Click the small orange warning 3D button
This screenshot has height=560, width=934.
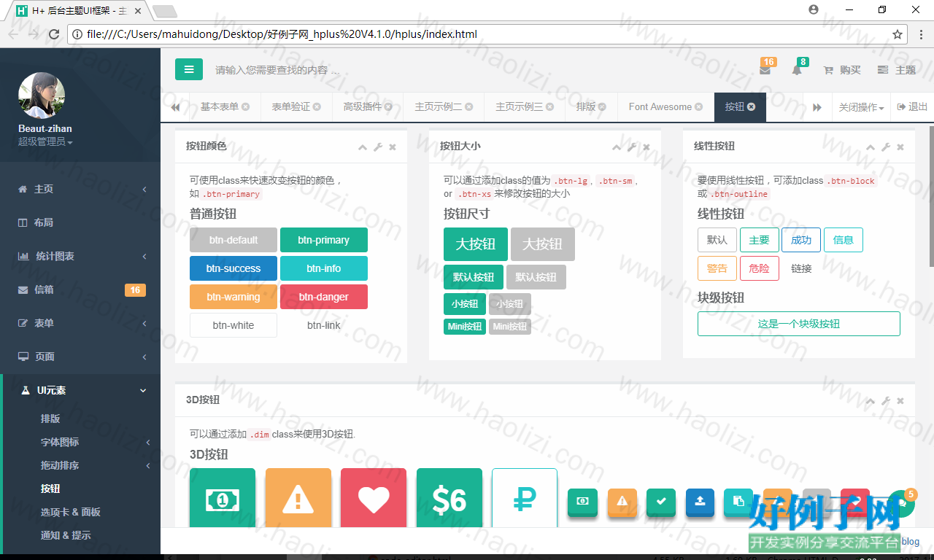pyautogui.click(x=622, y=502)
